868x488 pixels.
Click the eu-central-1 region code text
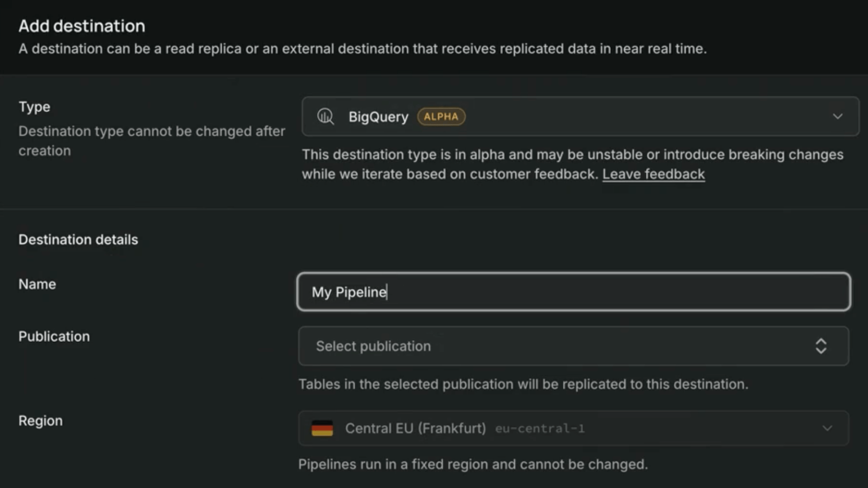540,429
